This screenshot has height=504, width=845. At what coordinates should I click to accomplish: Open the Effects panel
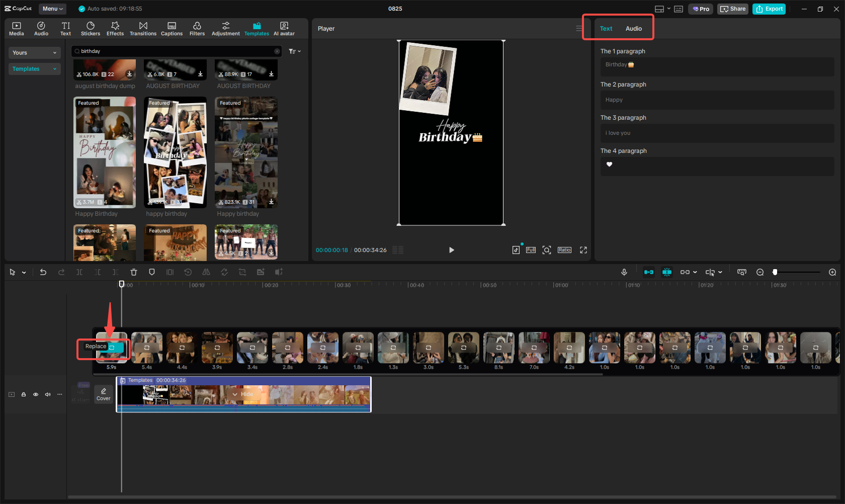(x=115, y=28)
